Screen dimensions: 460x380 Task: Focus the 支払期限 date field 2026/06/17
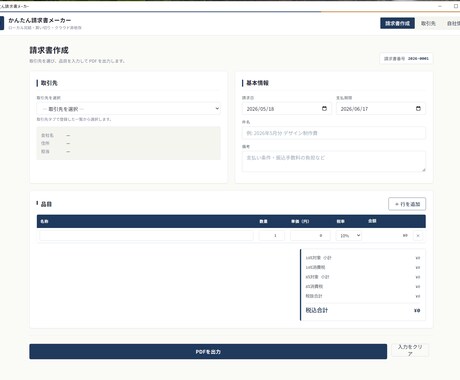coord(381,109)
